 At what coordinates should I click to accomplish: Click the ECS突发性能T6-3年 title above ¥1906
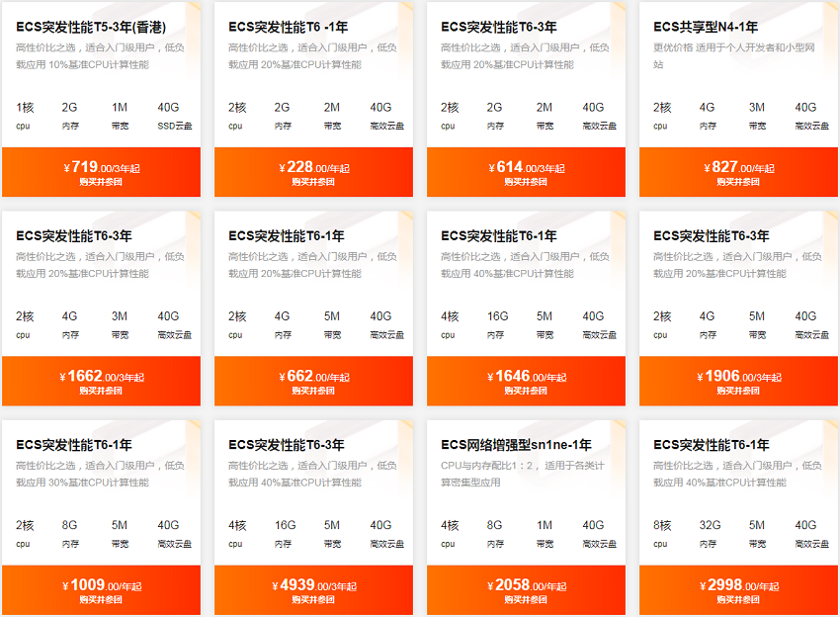[712, 236]
